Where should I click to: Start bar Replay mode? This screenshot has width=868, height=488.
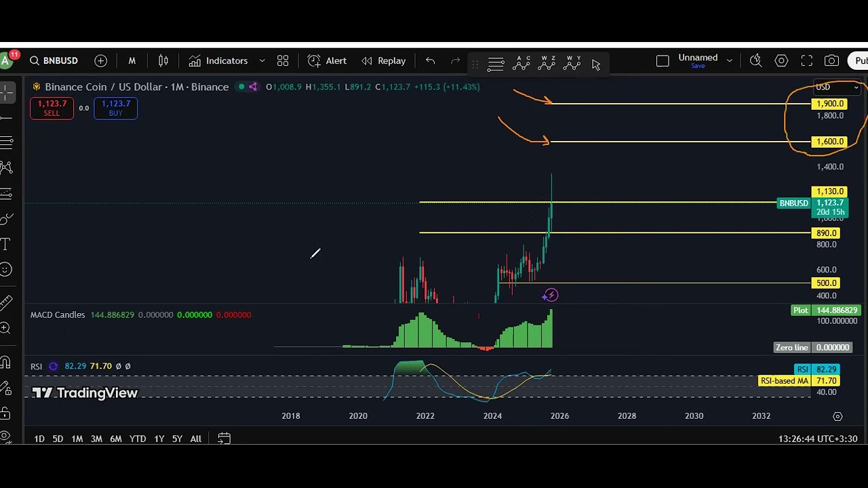[384, 61]
